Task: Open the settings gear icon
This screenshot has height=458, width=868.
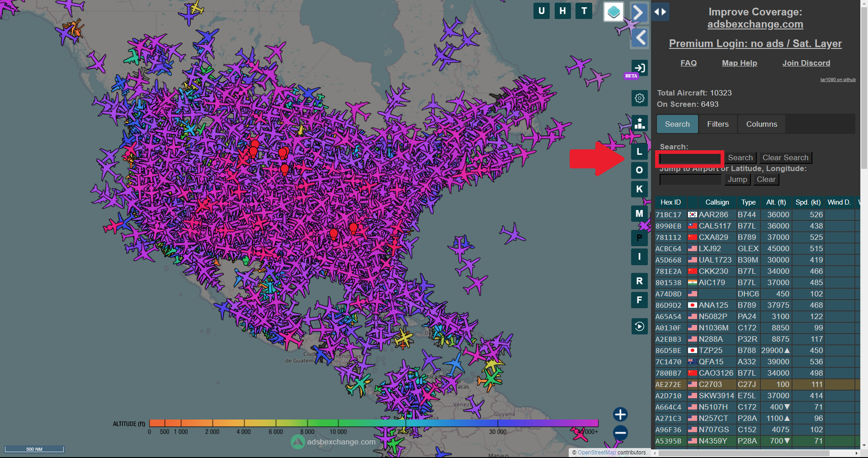Action: [x=640, y=98]
